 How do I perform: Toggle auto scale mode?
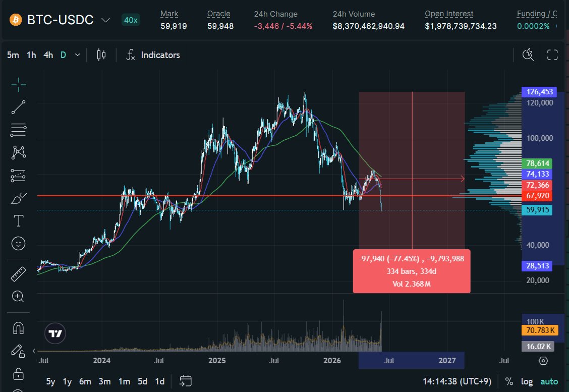(x=549, y=381)
